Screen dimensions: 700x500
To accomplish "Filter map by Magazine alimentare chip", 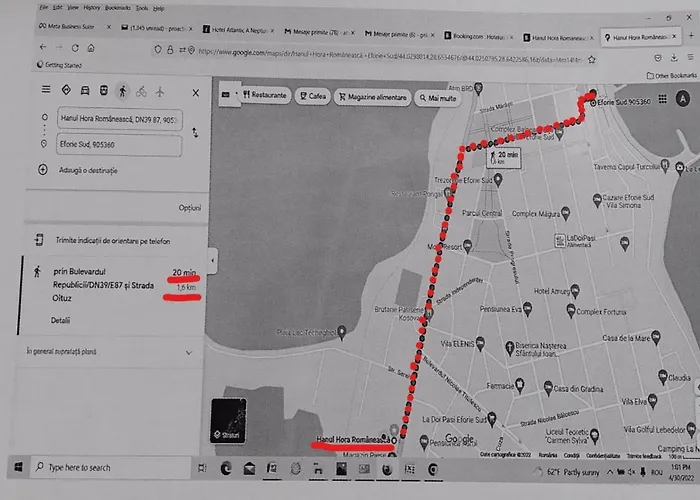I will tap(372, 97).
